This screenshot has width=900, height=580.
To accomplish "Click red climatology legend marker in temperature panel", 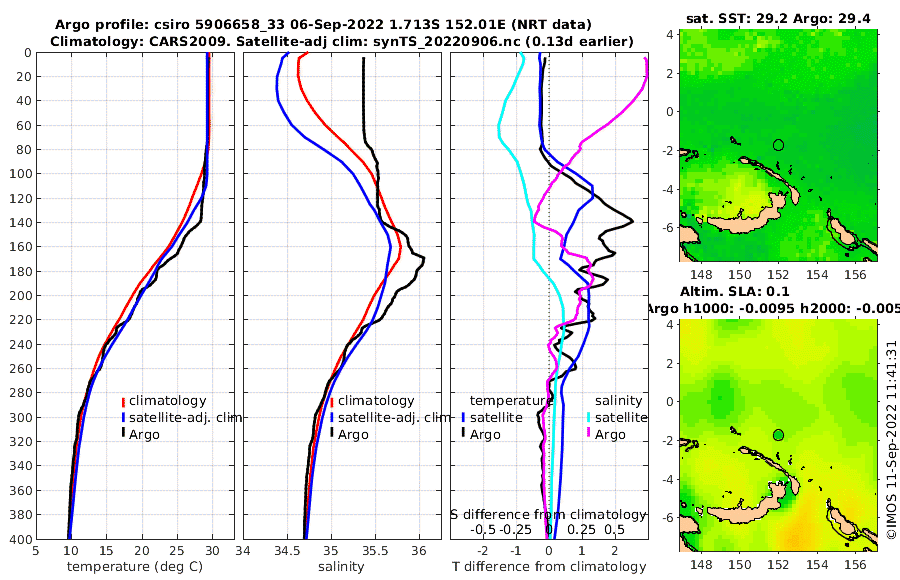I will [123, 401].
